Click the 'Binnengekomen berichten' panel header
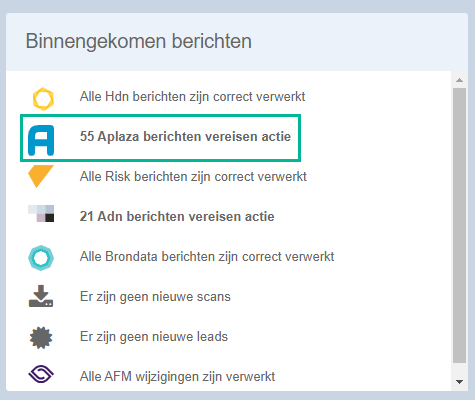Image resolution: width=475 pixels, height=400 pixels. (x=237, y=42)
